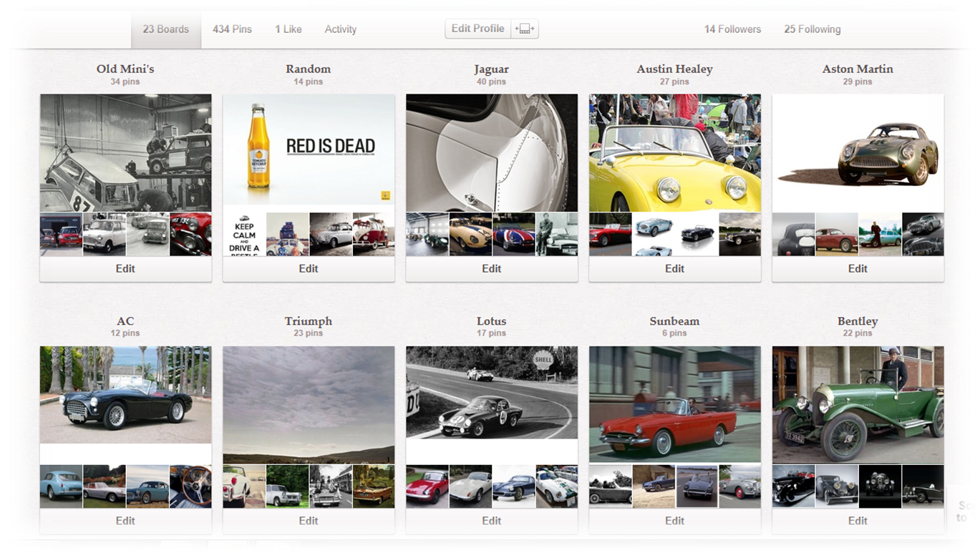This screenshot has height=553, width=980.
Task: Select the red Sunbeam convertible cover image
Action: (x=674, y=404)
